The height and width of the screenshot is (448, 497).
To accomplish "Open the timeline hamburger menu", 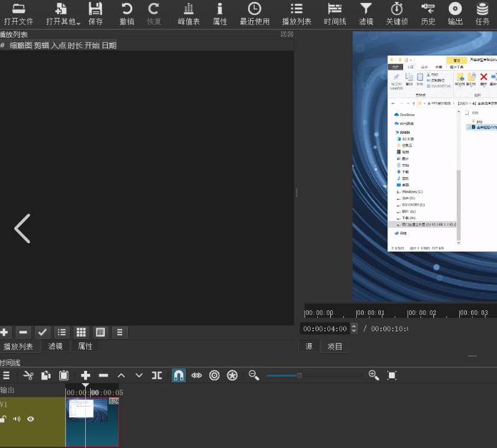I will point(6,375).
